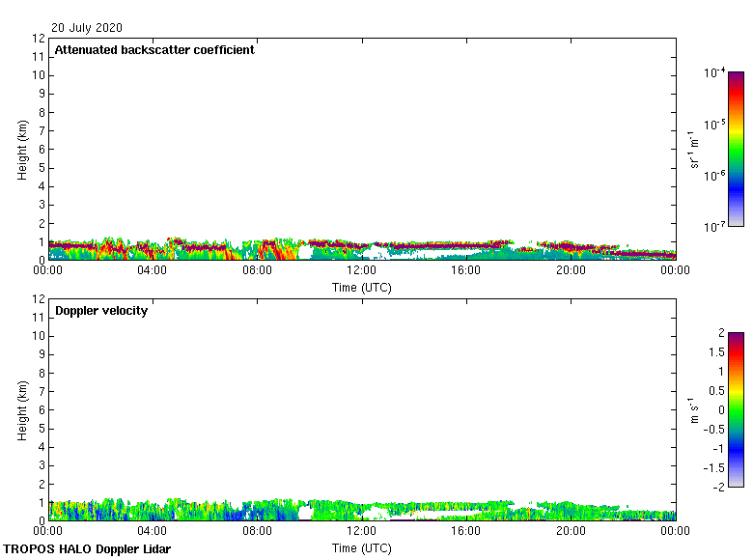
Task: Click 'Time (UTC)' label under the backscatter plot
Action: coord(362,288)
